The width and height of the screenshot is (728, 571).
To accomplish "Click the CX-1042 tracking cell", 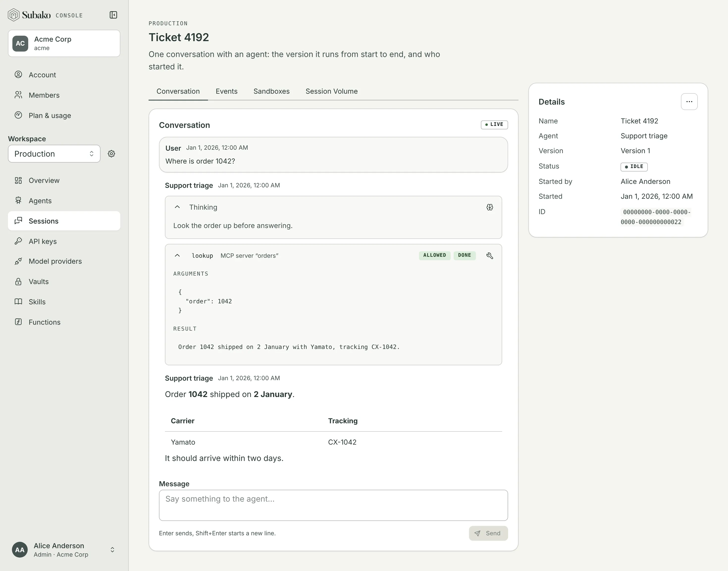I will coord(342,442).
